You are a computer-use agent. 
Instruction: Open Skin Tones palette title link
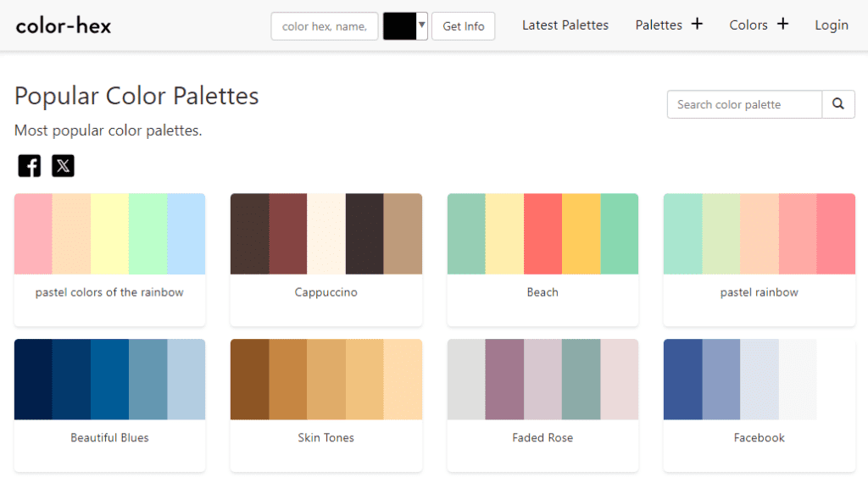click(x=326, y=438)
